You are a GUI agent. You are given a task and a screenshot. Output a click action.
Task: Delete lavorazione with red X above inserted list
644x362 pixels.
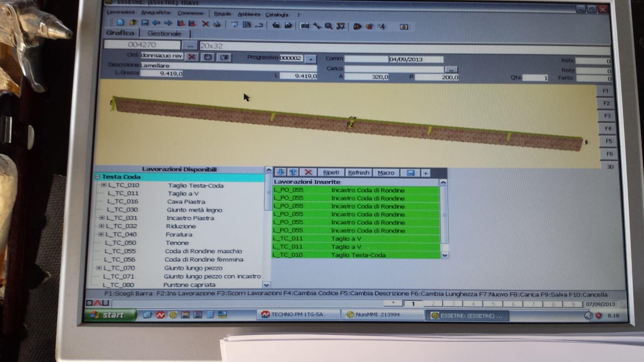pos(308,172)
